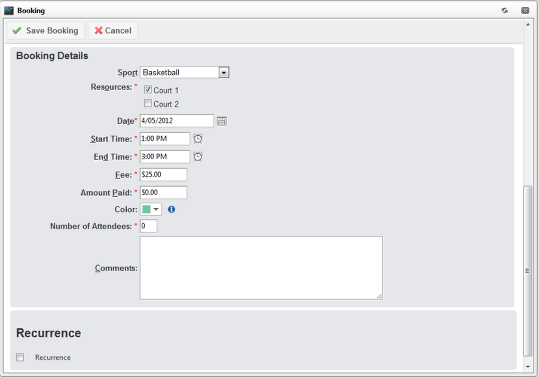
Task: Open the End Time clock picker
Action: (x=198, y=157)
